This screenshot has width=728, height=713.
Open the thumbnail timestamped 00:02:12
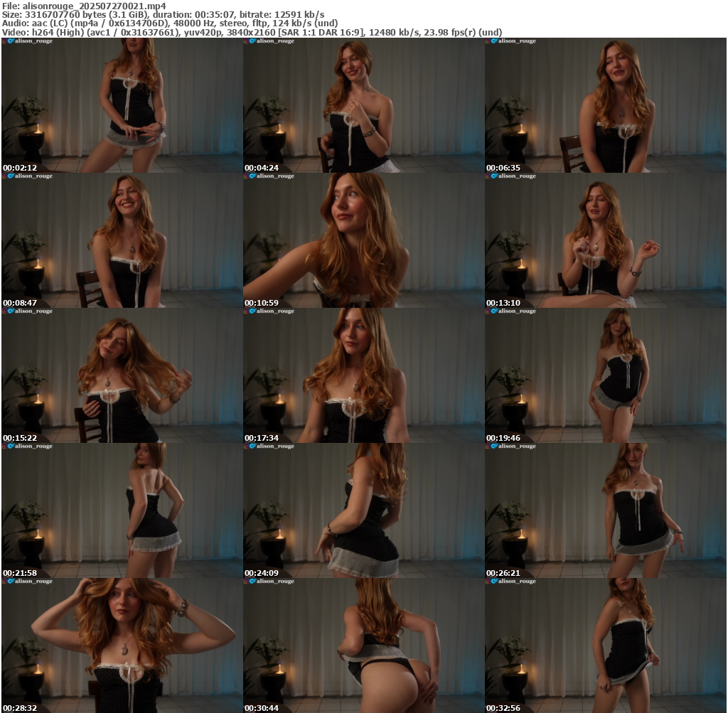coord(122,105)
